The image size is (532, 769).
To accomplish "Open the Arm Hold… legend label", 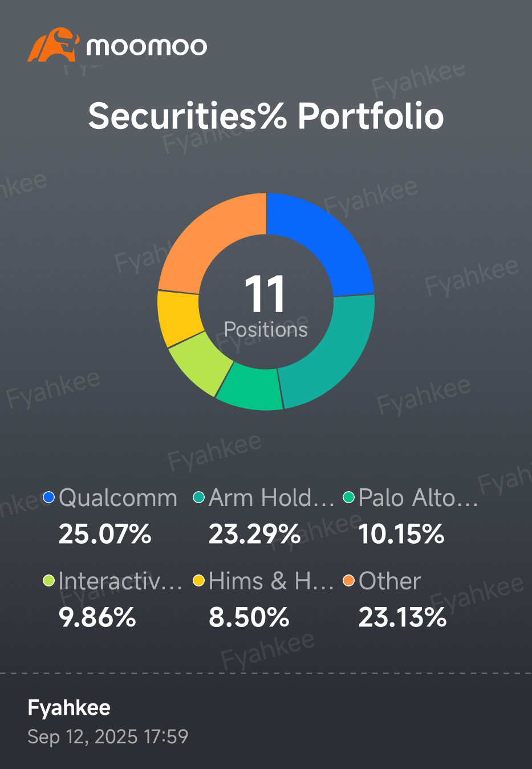I will coord(271,498).
